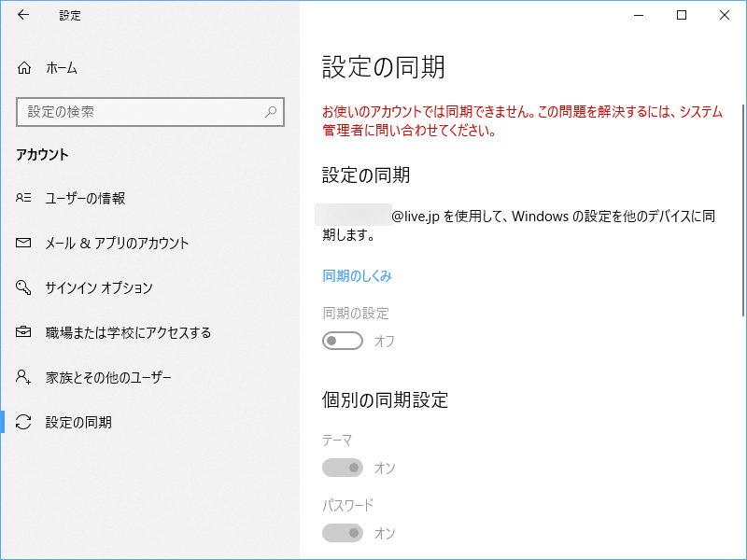Image resolution: width=747 pixels, height=560 pixels.
Task: Open 家族とその他のユーザー settings
Action: coord(112,377)
